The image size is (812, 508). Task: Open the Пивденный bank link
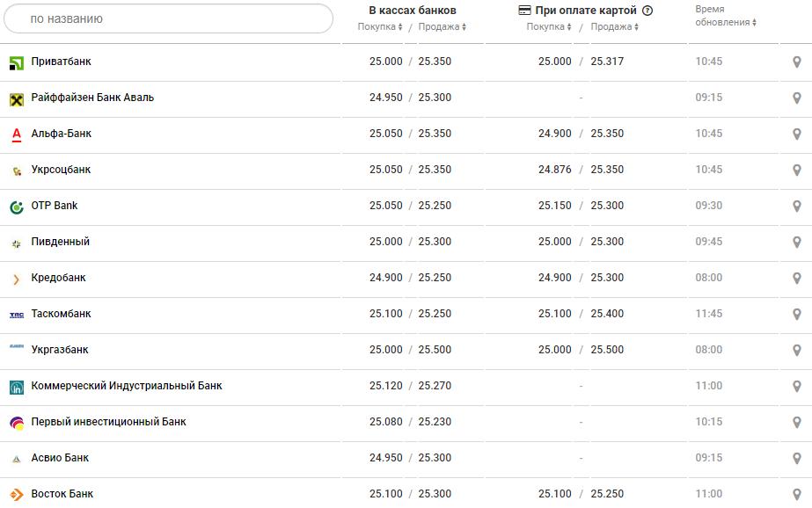(x=60, y=242)
